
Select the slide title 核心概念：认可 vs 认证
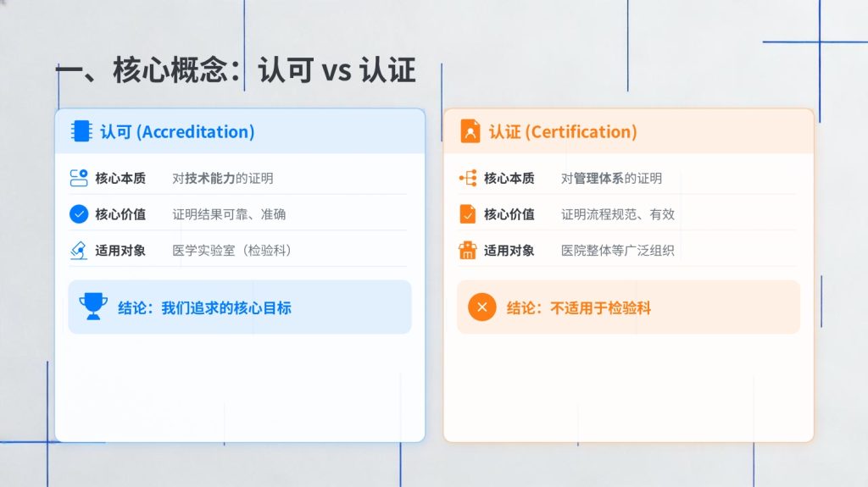[x=236, y=70]
